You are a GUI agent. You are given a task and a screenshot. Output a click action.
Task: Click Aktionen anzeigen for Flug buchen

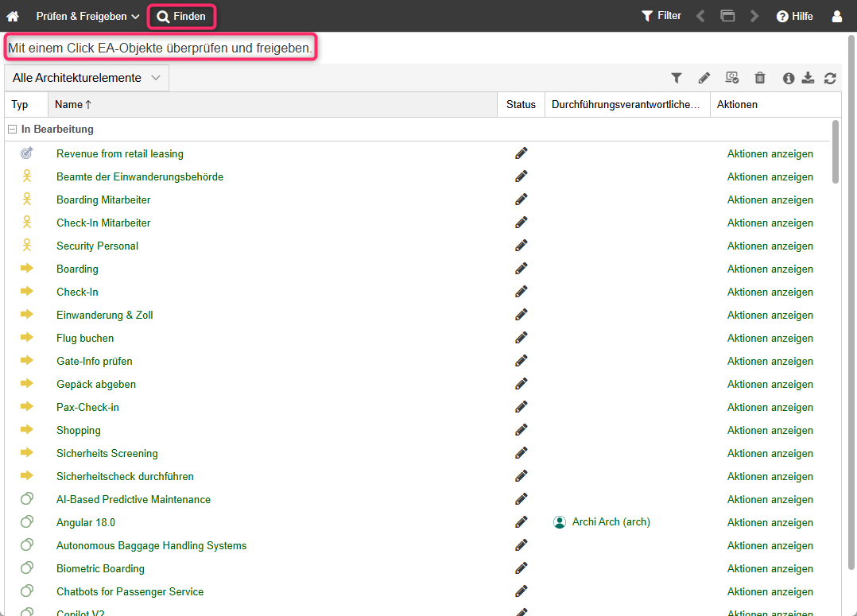pos(770,338)
